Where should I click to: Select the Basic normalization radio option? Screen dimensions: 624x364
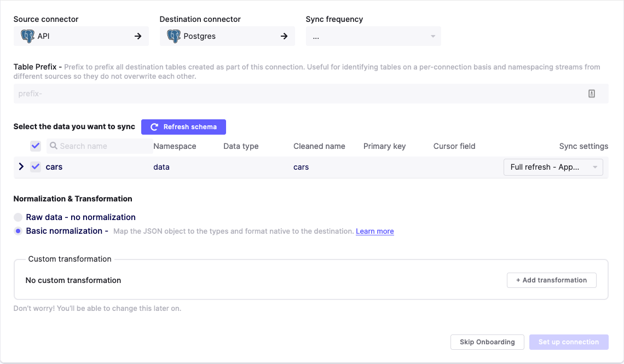pyautogui.click(x=19, y=231)
